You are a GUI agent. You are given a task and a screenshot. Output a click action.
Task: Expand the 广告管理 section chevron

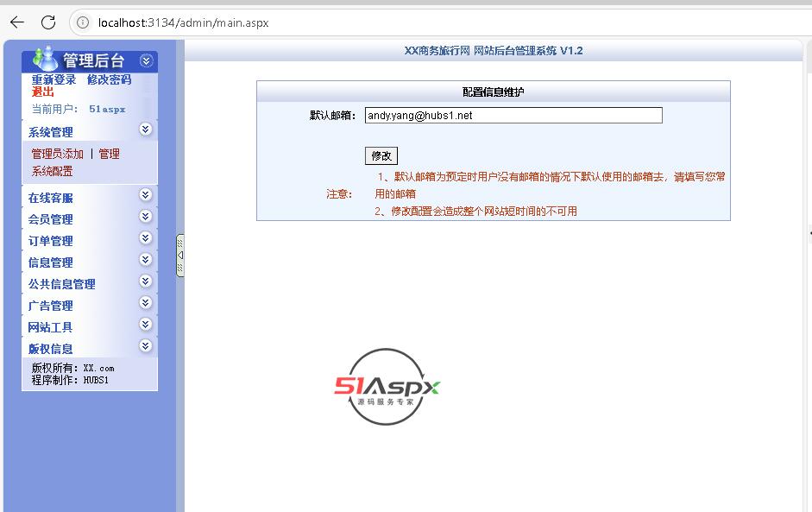coord(146,303)
